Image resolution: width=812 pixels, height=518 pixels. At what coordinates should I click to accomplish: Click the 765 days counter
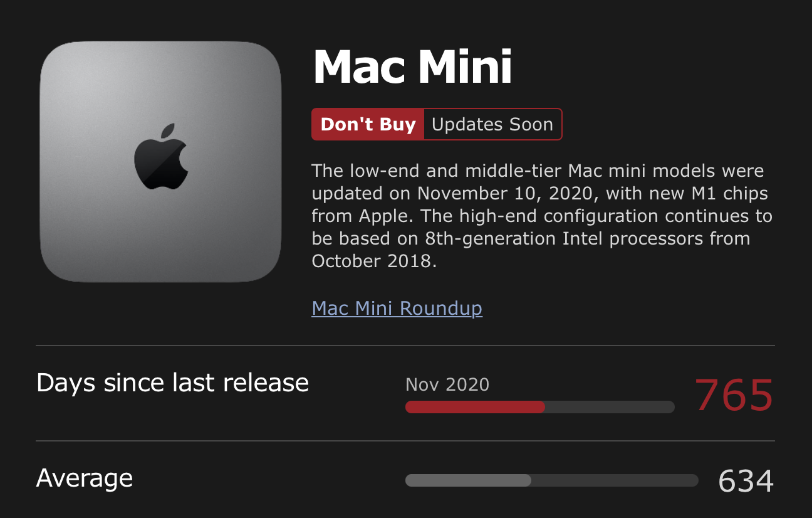tap(734, 395)
